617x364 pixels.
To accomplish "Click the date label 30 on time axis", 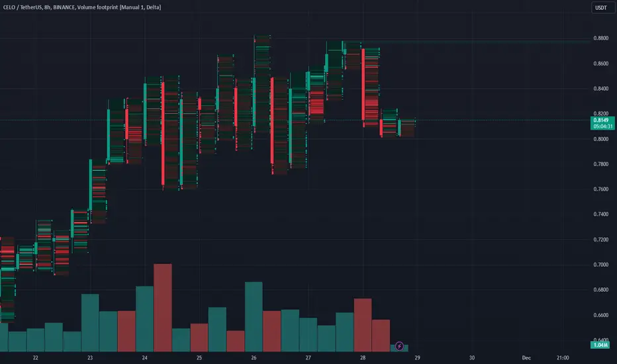I will pyautogui.click(x=472, y=357).
